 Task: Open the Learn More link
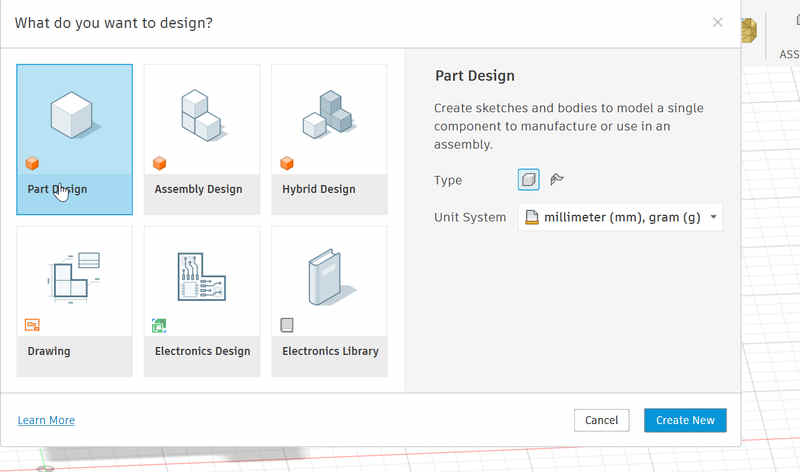pos(46,420)
